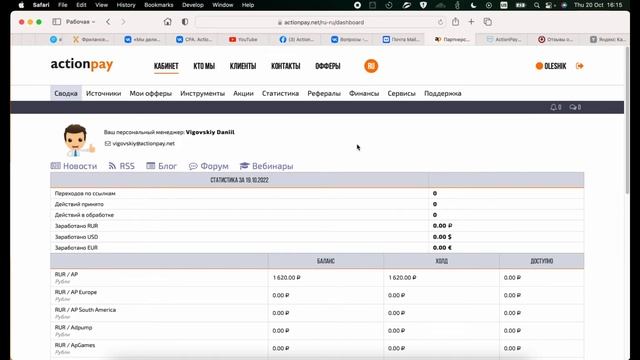Show tab overview icon
Viewport: 640px width, 360px height.
[x=487, y=22]
